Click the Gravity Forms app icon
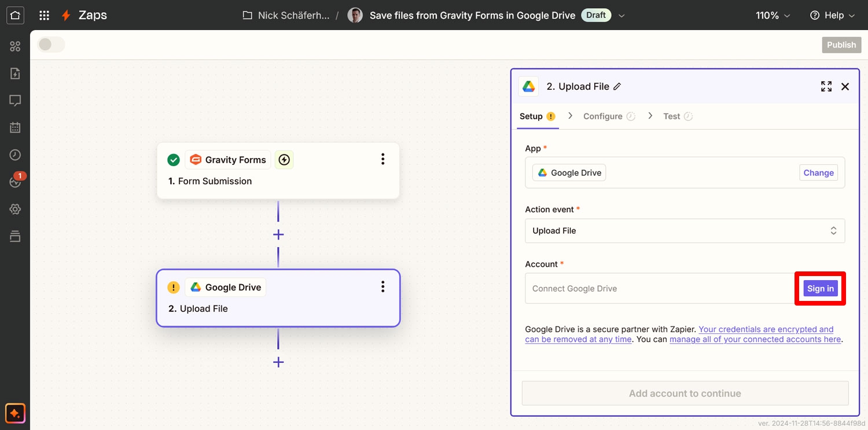Screen dimensions: 868x430 click(196, 160)
